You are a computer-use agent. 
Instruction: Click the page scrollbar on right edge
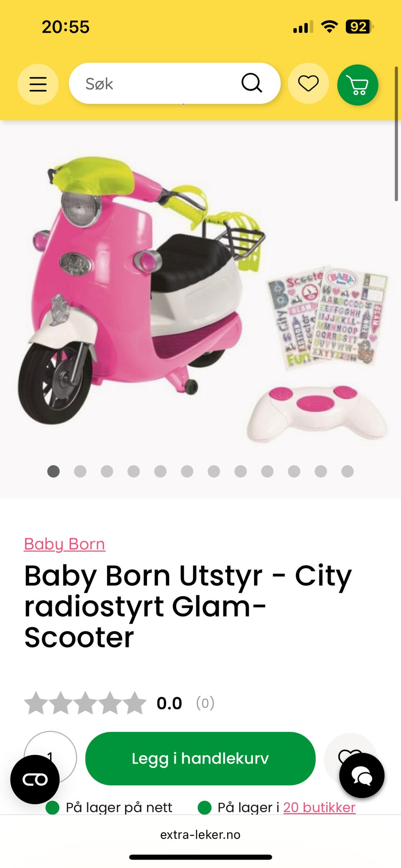[x=396, y=134]
